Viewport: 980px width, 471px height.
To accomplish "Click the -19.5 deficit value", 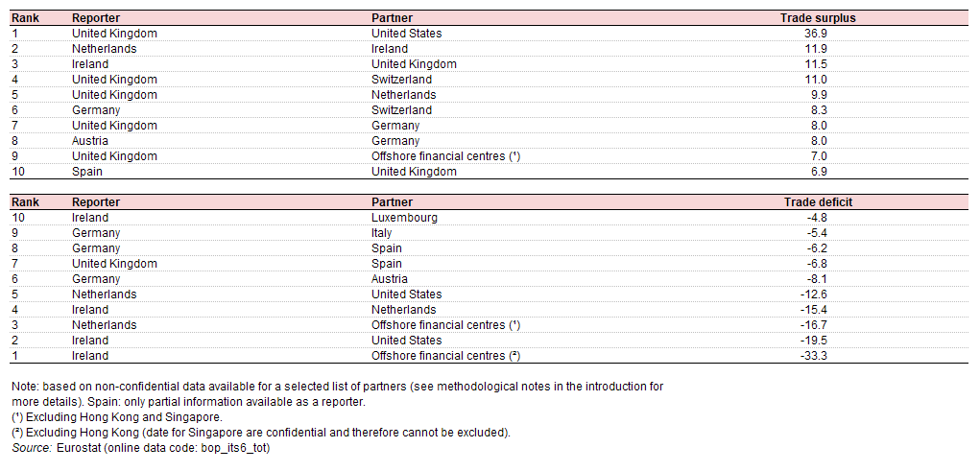I will click(x=818, y=340).
